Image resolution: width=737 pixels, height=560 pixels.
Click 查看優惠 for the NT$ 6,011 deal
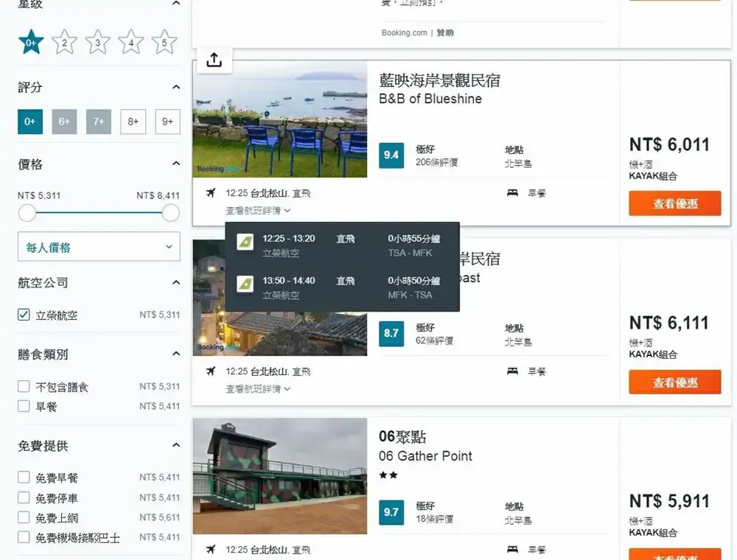[x=674, y=204]
